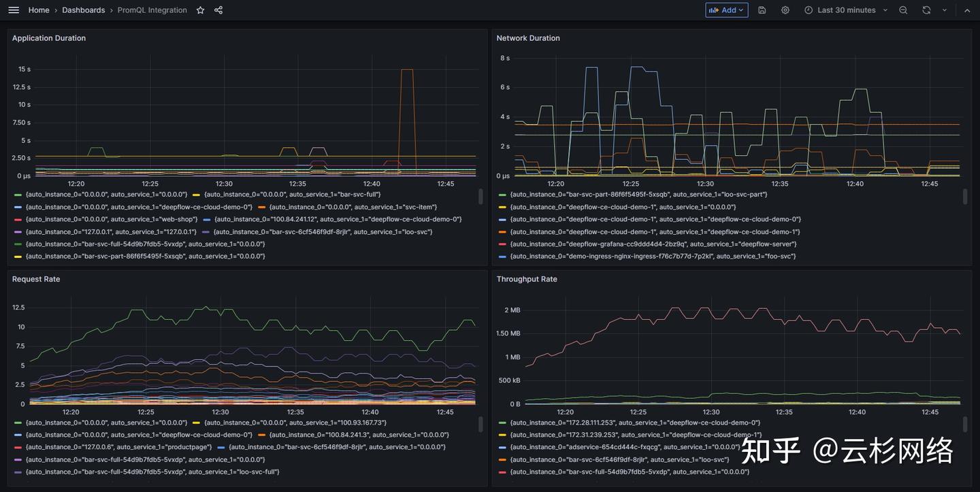Open Dashboards breadcrumb link

pyautogui.click(x=83, y=10)
